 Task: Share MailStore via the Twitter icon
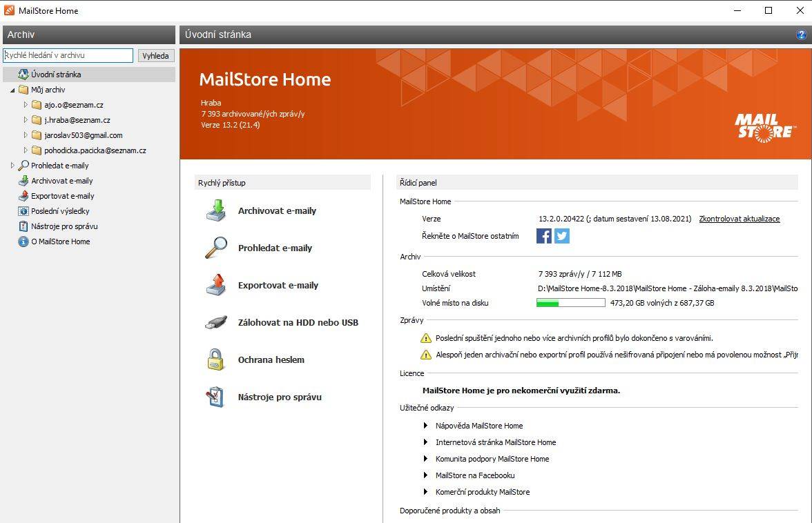562,236
